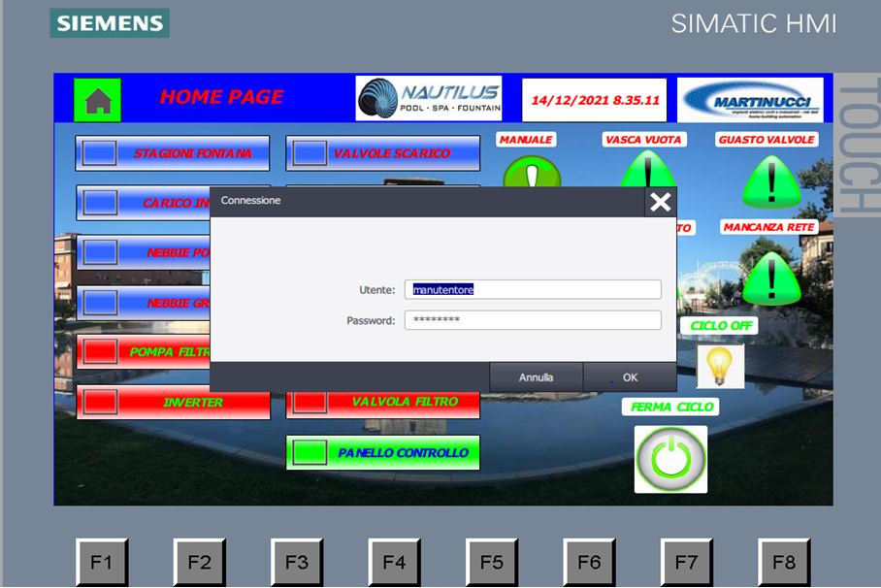Click the yellow light bulb icon
Image resolution: width=881 pixels, height=588 pixels.
pyautogui.click(x=720, y=366)
